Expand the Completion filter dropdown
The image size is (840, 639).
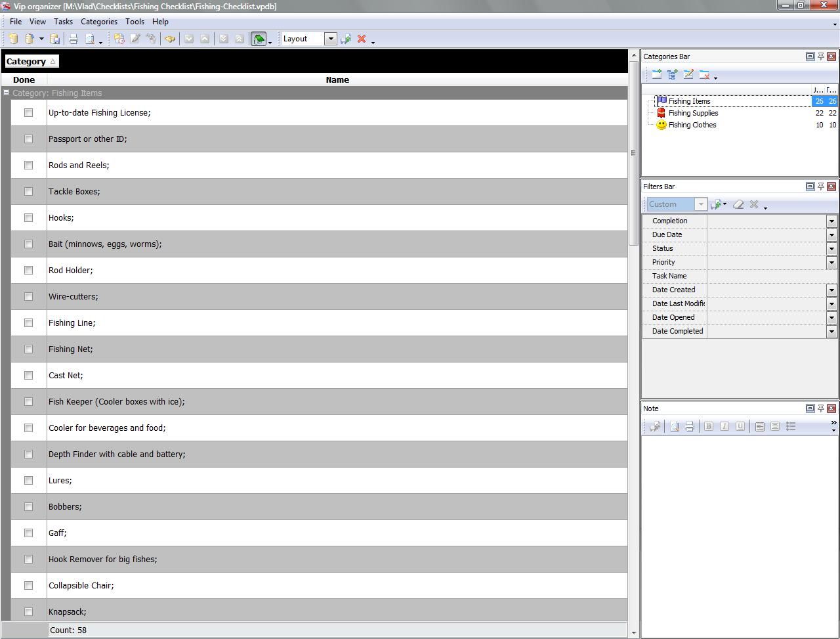pyautogui.click(x=831, y=221)
